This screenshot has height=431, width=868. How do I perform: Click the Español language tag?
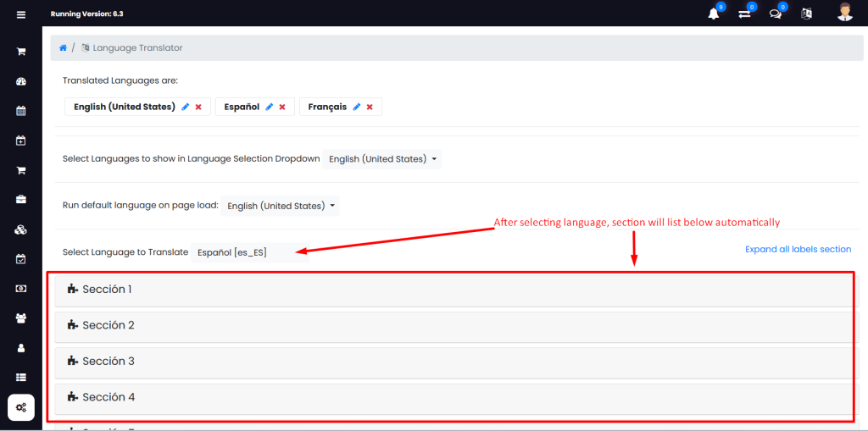(255, 107)
